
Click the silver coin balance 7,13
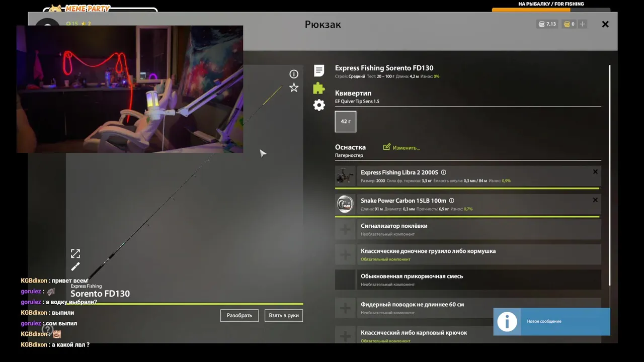tap(547, 24)
